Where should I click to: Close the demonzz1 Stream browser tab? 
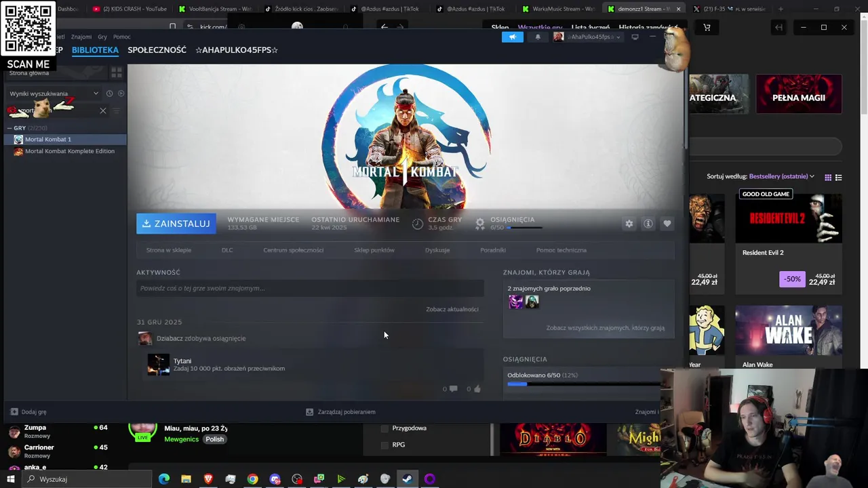[x=678, y=9]
